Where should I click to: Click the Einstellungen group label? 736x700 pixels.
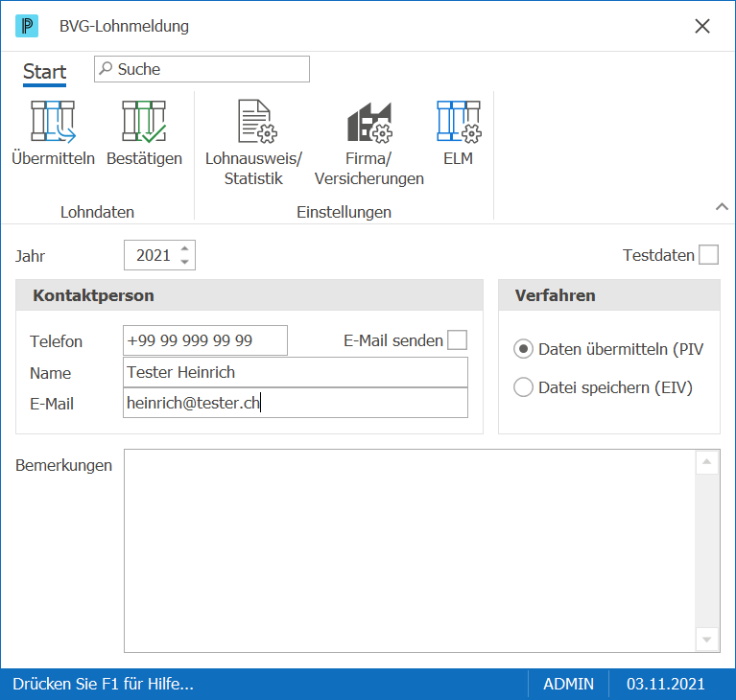[x=344, y=212]
